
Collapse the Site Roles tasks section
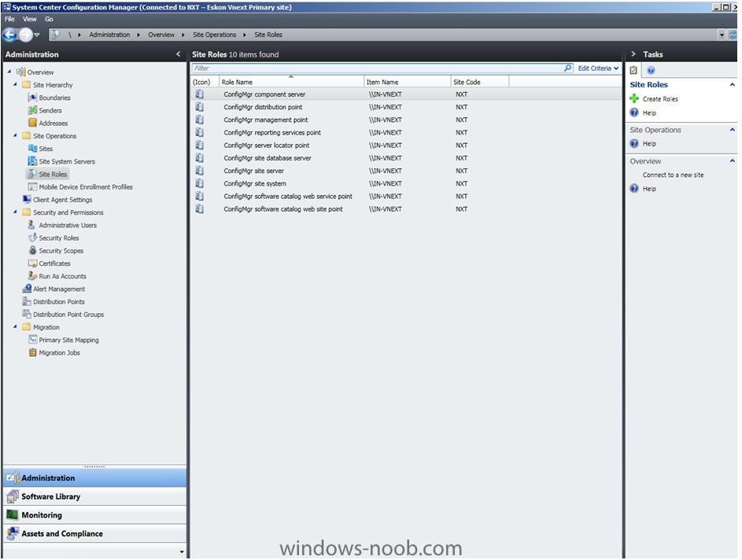732,85
